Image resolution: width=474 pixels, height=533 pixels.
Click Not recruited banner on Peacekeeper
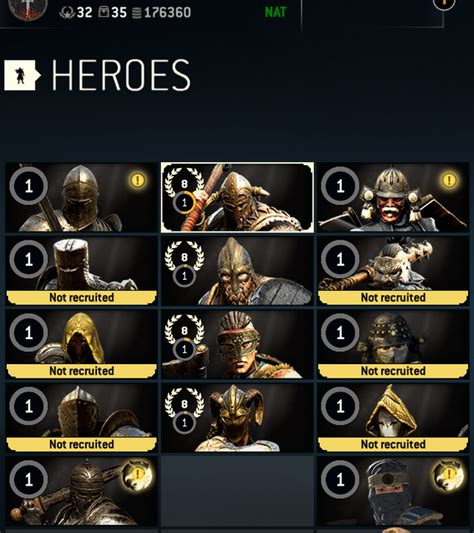82,371
